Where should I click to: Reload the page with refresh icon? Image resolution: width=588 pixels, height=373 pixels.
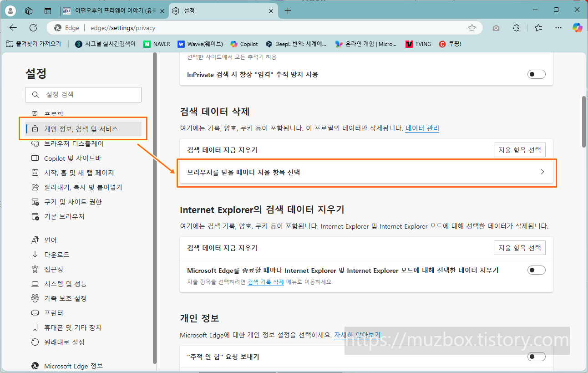(33, 28)
